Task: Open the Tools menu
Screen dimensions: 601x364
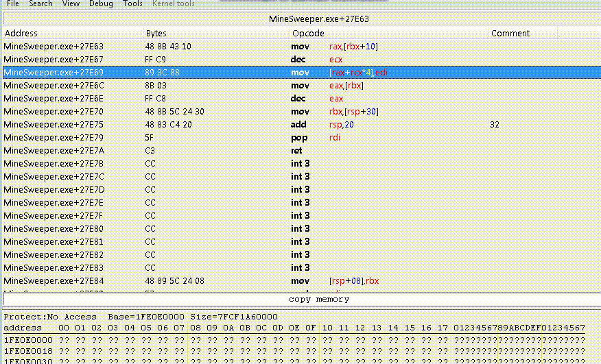Action: tap(132, 4)
